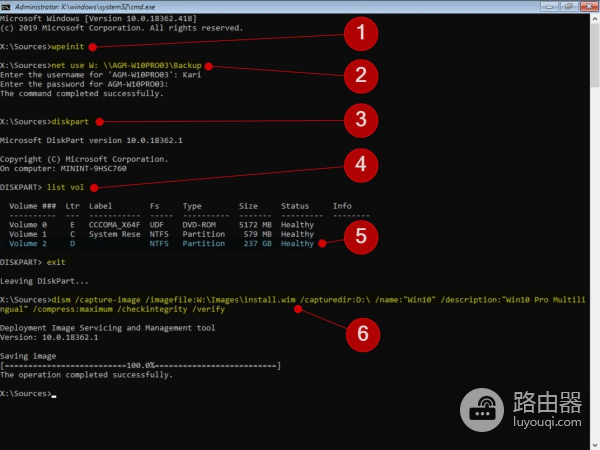Click the 100.0% saving image progress bar
The width and height of the screenshot is (600, 450).
(140, 366)
